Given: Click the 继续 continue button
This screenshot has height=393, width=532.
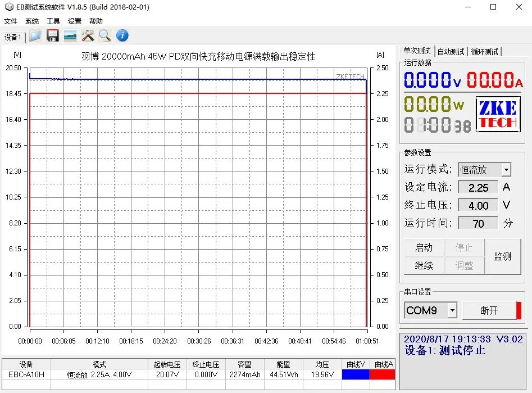Looking at the screenshot, I should tap(424, 265).
